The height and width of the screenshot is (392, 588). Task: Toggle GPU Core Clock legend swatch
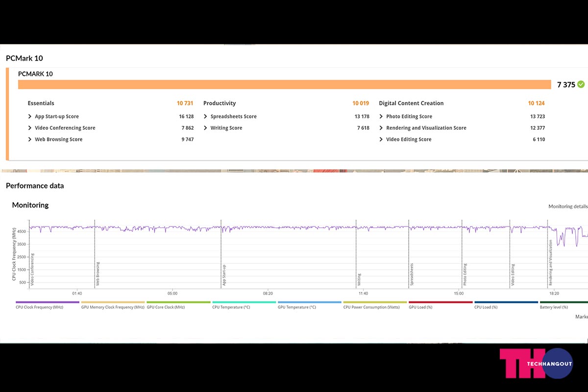178,302
